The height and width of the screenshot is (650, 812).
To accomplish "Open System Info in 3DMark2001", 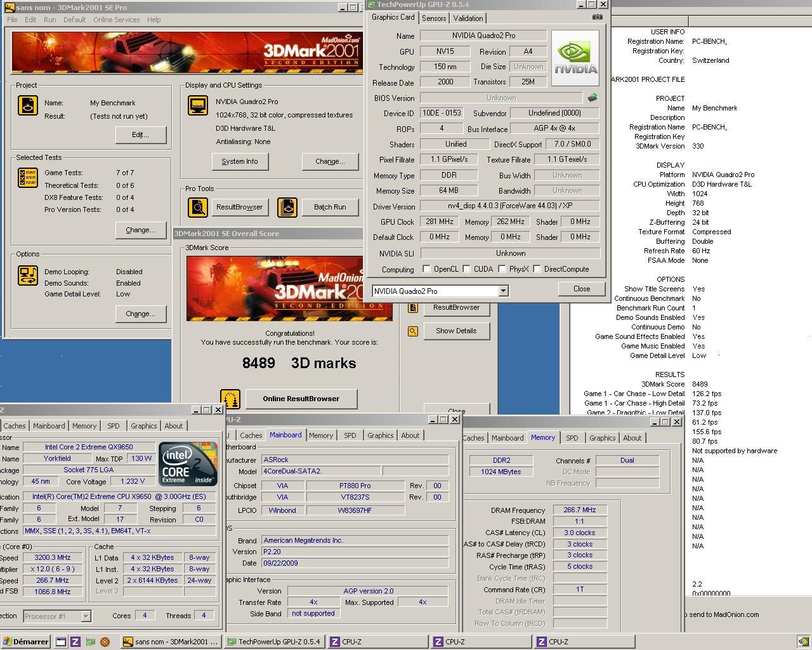I will [240, 161].
